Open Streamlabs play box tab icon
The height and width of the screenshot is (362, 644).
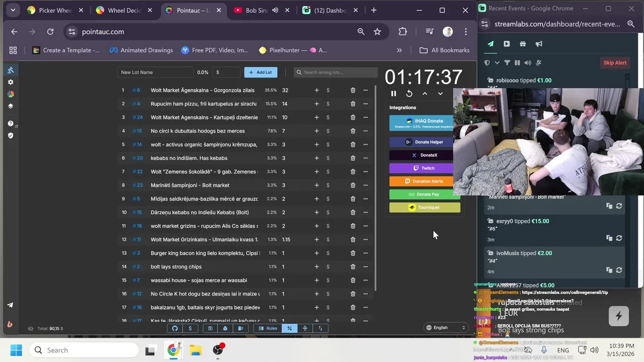click(x=507, y=44)
